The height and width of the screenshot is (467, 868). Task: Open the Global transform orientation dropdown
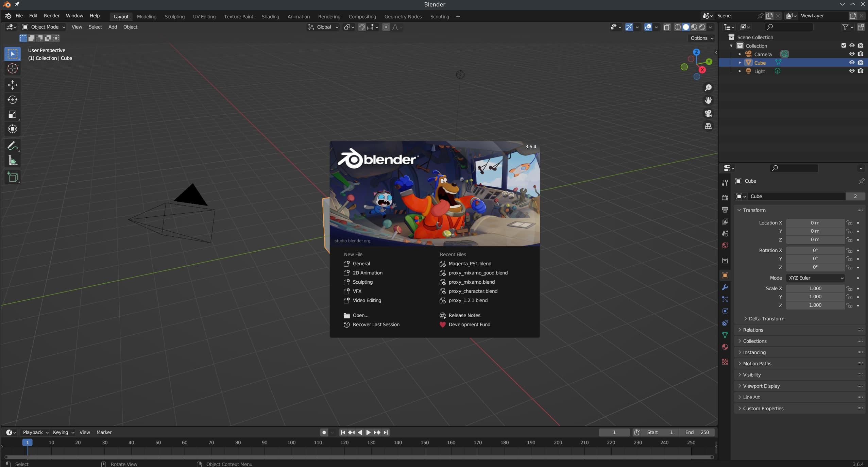point(323,27)
